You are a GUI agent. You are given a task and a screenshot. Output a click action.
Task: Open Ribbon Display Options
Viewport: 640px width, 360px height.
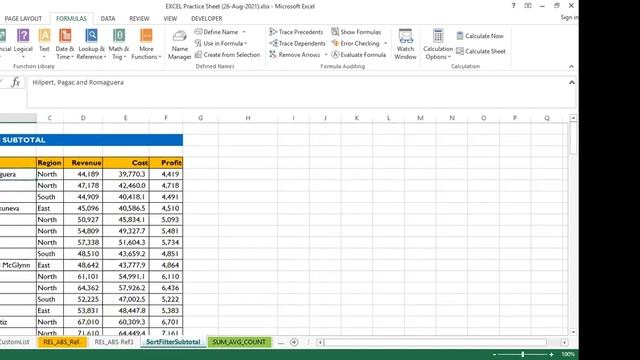point(528,6)
